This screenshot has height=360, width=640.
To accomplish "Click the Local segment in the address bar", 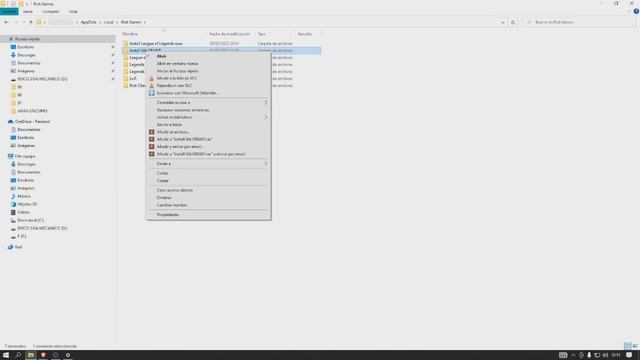I will 109,22.
